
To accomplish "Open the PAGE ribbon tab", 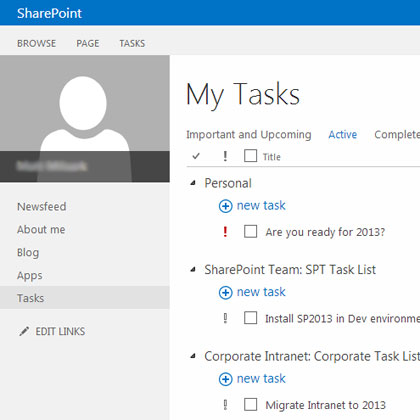I will point(88,43).
